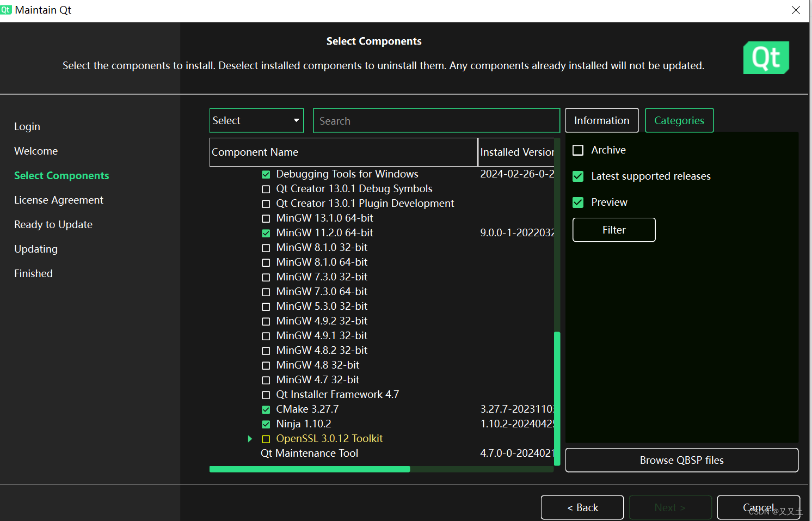The image size is (812, 521).
Task: Uncheck CMake 3.27.7 component
Action: point(266,410)
